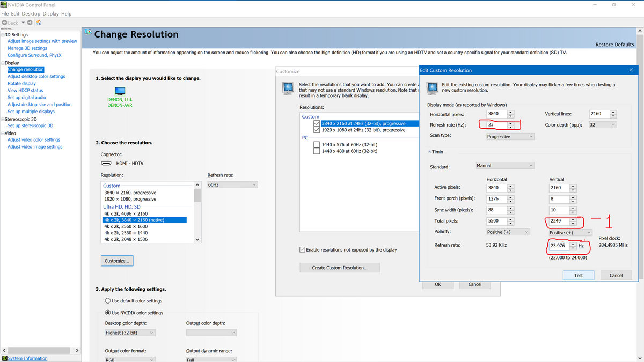
Task: Open the Desktop menu
Action: tap(31, 13)
